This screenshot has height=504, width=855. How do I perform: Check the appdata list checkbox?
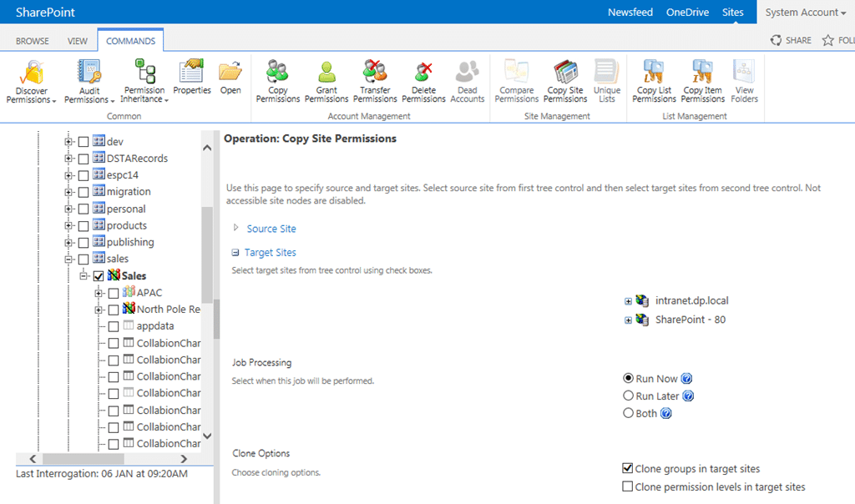(x=114, y=326)
